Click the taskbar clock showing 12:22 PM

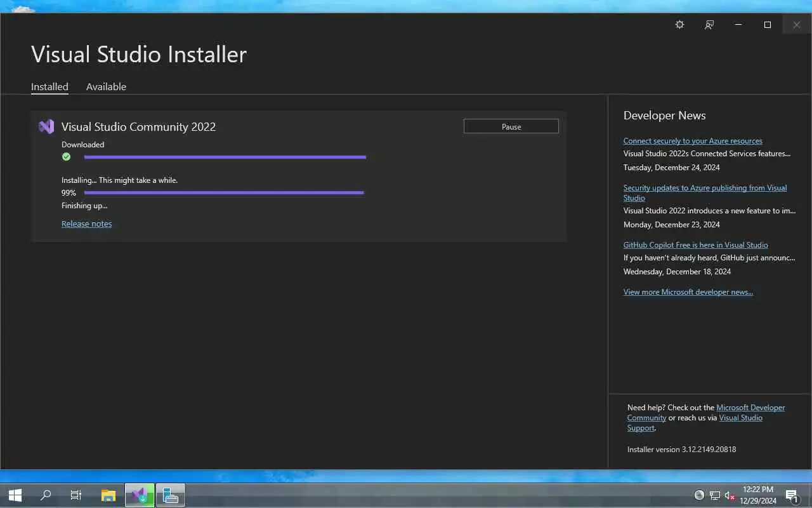click(758, 495)
